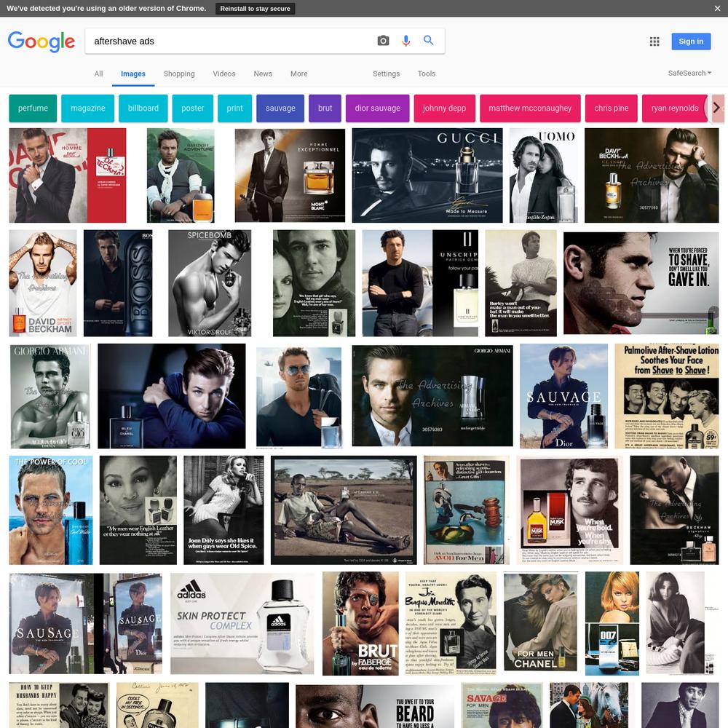The height and width of the screenshot is (728, 728).
Task: Open the Gucci Made to Measure ad image
Action: 427,175
